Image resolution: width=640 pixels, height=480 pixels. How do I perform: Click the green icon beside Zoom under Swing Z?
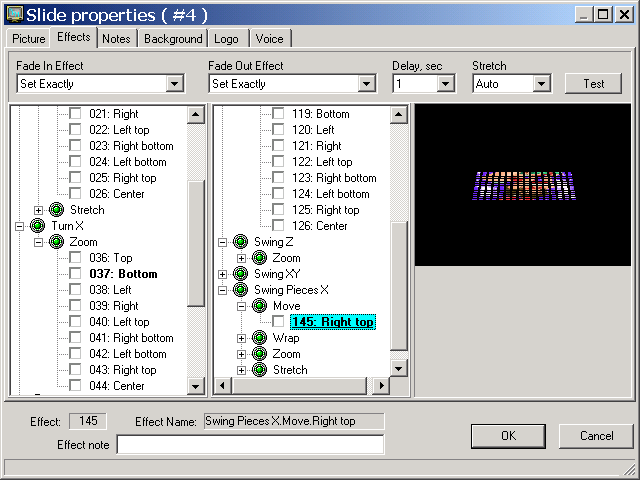coord(260,258)
